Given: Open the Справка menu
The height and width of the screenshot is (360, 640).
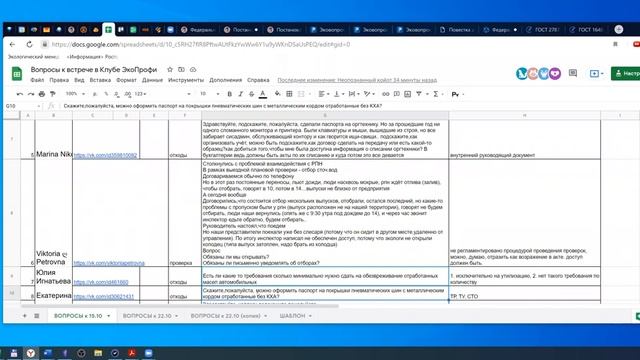Looking at the screenshot, I should (x=258, y=80).
